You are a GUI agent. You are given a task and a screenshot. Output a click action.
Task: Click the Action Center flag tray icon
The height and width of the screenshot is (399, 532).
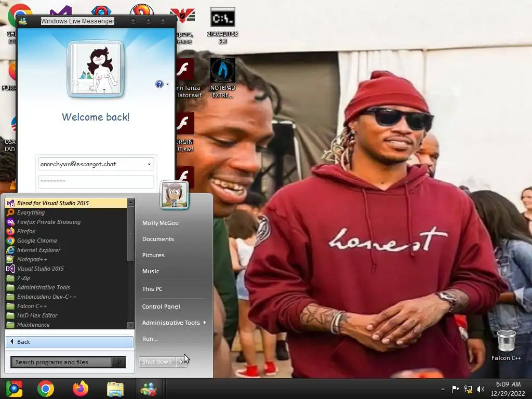coord(455,389)
